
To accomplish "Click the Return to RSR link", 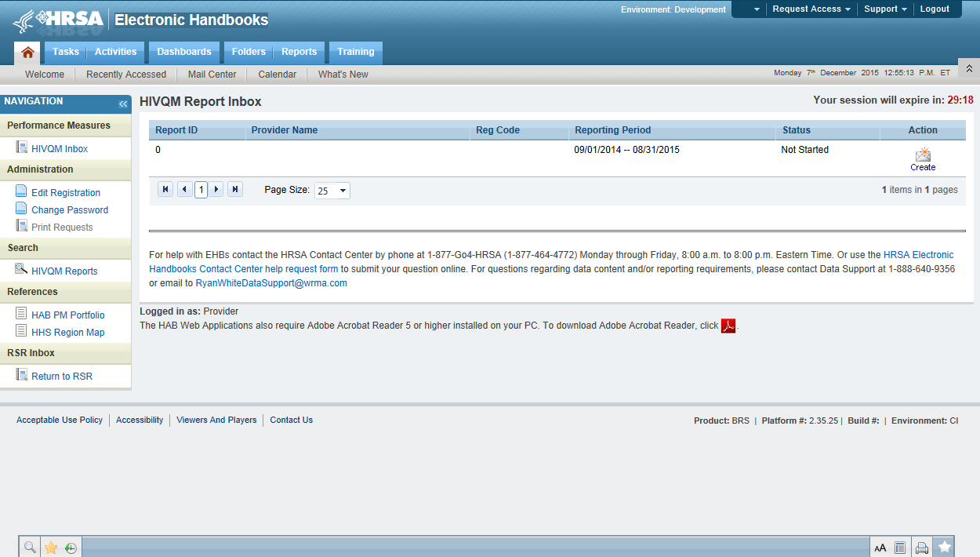I will [62, 377].
